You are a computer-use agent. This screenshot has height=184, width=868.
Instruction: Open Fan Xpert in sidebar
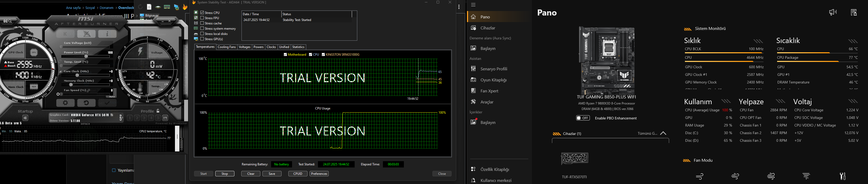[489, 91]
